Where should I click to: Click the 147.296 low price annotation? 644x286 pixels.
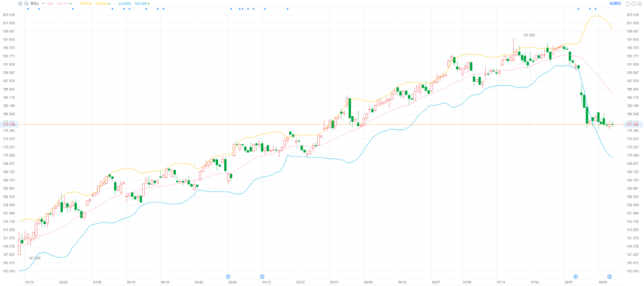point(35,258)
